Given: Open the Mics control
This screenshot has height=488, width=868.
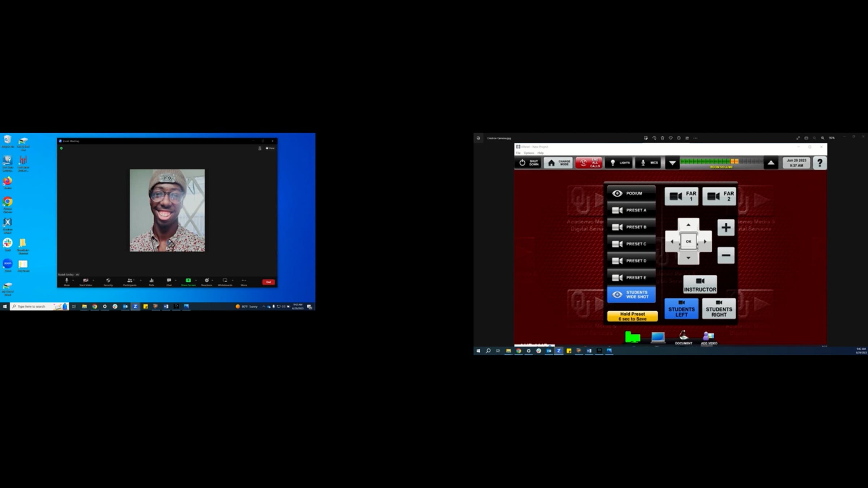Looking at the screenshot, I should pyautogui.click(x=649, y=163).
